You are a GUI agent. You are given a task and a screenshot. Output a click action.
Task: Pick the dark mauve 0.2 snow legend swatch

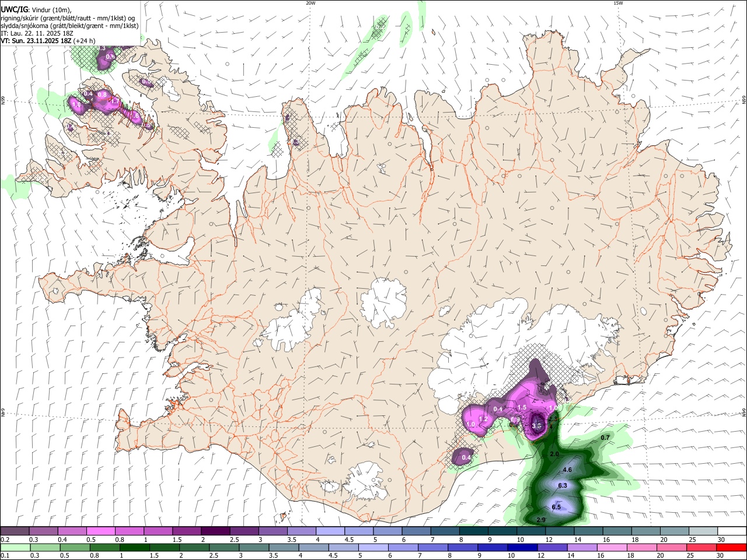pos(15,531)
